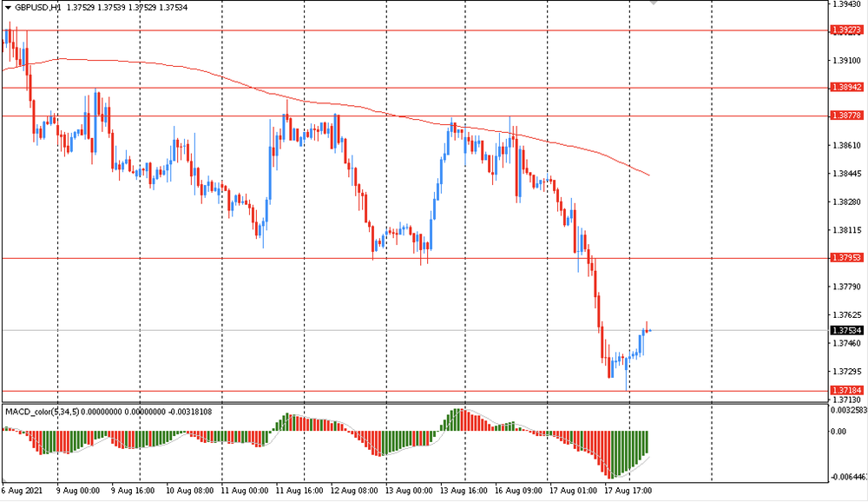Click the 11 Aug 00:00 time axis label
This screenshot has height=502, width=868.
point(245,491)
